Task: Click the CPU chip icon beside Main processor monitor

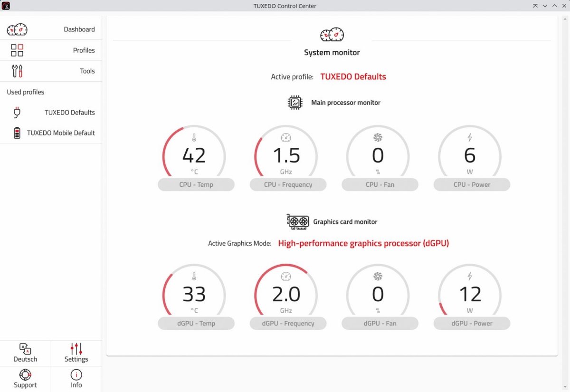Action: [295, 103]
